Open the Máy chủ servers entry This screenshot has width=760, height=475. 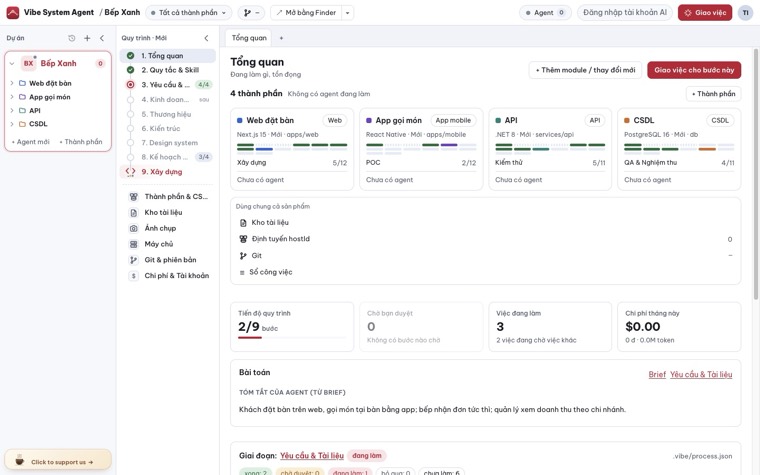[168, 244]
